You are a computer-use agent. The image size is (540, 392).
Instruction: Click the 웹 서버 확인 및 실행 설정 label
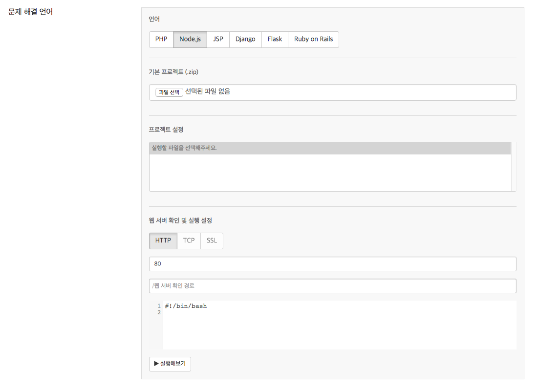(x=180, y=220)
